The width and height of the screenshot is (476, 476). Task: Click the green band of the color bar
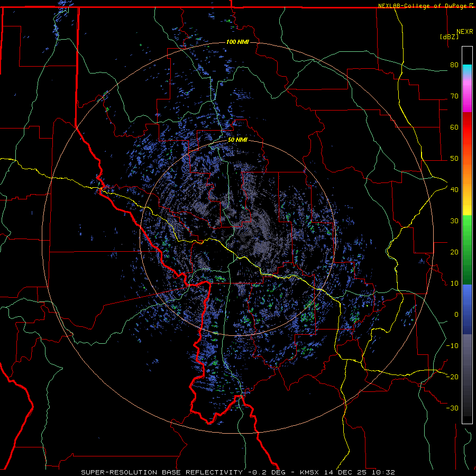(467, 250)
